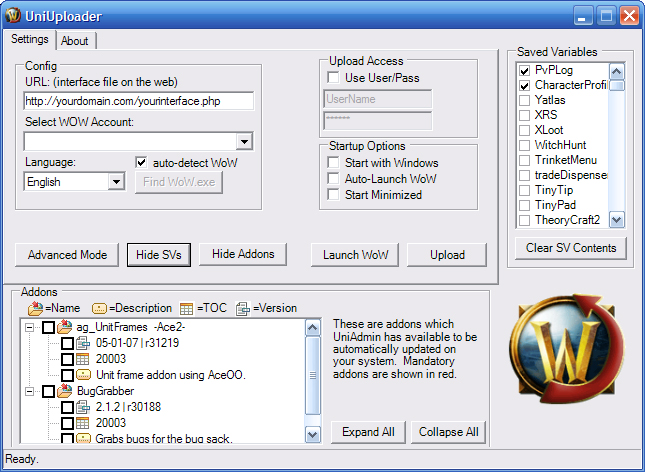Screen dimensions: 645x472
Task: Switch to the About tab
Action: pos(75,41)
